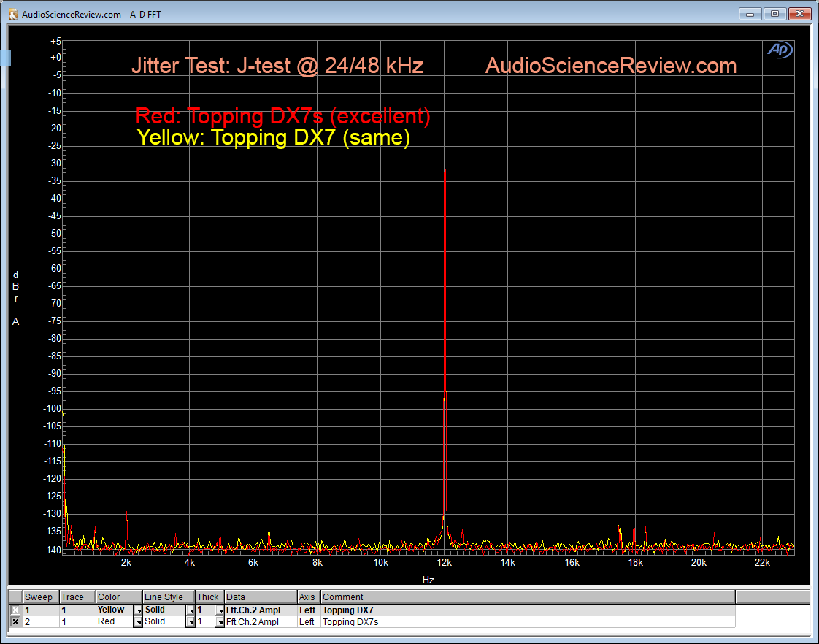The height and width of the screenshot is (644, 819).
Task: Click the Comment column header
Action: click(x=528, y=597)
